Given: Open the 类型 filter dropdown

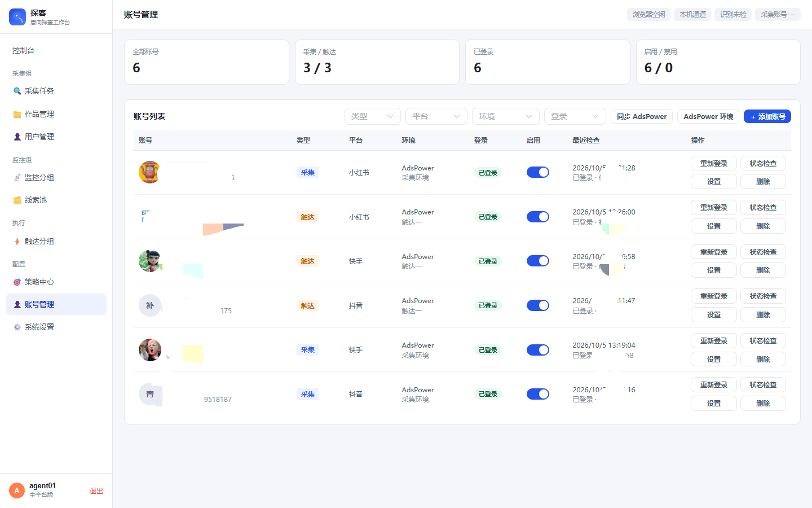Looking at the screenshot, I should pos(373,116).
